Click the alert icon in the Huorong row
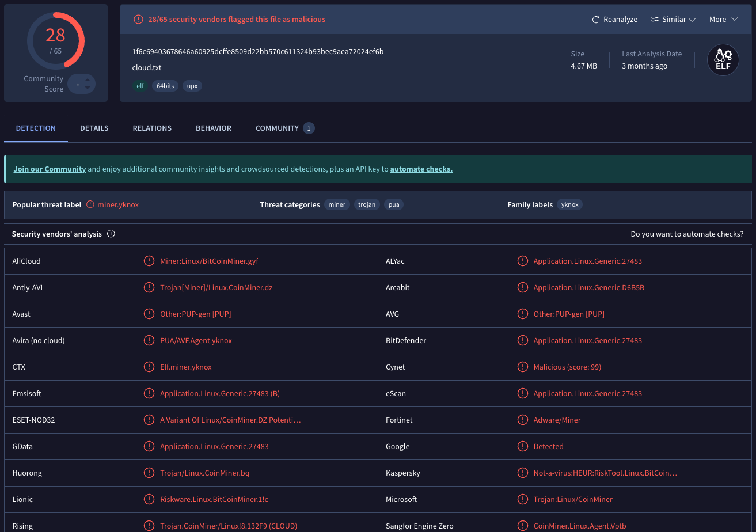The height and width of the screenshot is (532, 756). [x=149, y=473]
